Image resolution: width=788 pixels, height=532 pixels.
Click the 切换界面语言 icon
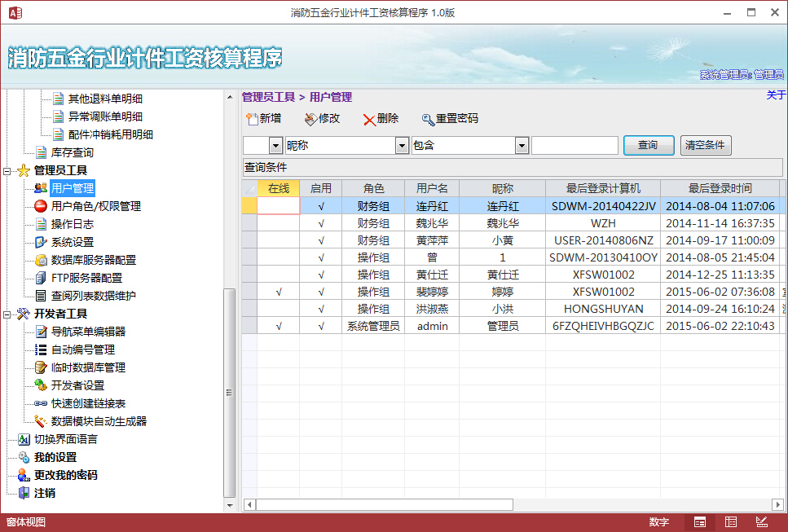pos(24,440)
